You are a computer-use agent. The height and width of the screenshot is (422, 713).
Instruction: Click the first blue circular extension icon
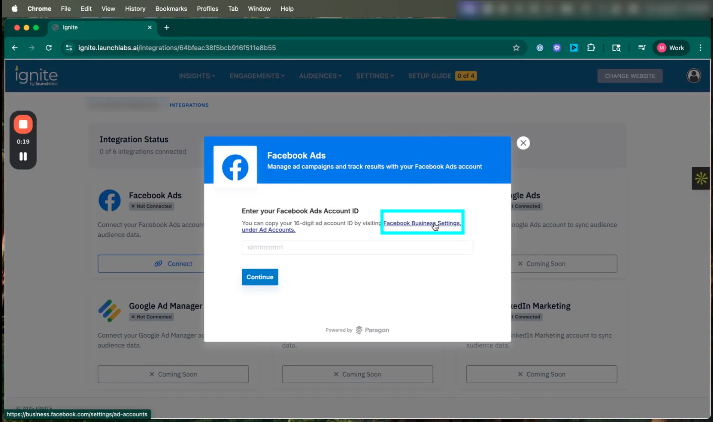point(540,48)
